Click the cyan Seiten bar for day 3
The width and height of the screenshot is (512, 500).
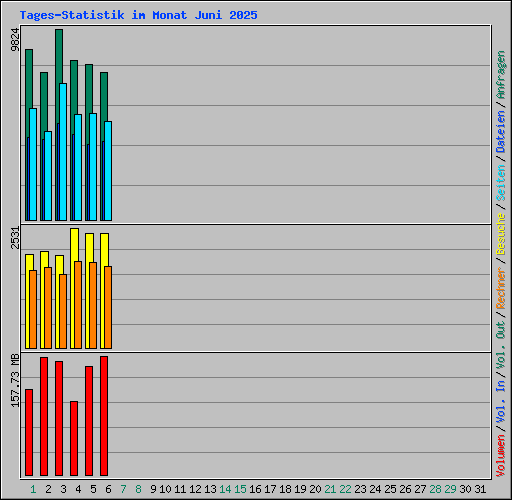pyautogui.click(x=63, y=152)
